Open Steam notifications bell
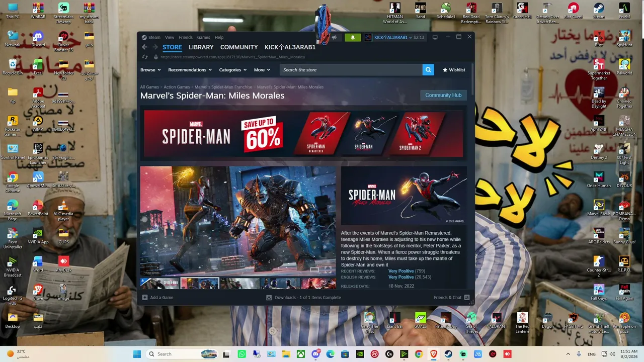This screenshot has height=362, width=644. [353, 37]
